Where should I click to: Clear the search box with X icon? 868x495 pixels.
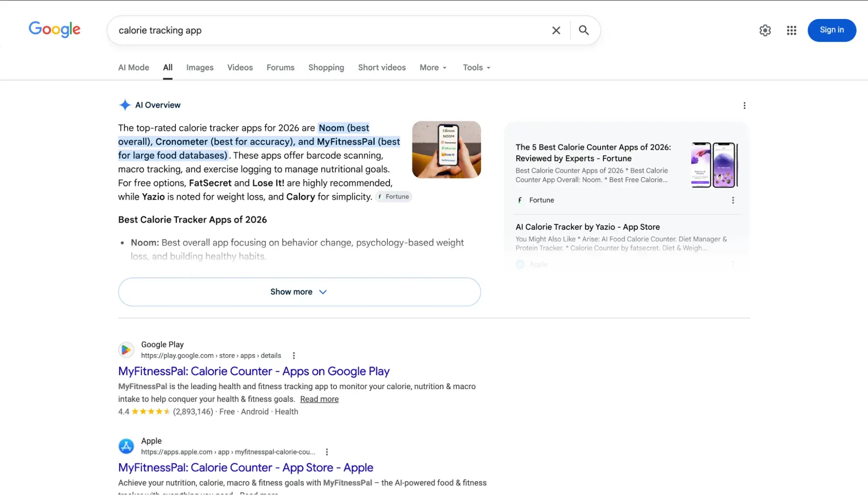tap(556, 30)
